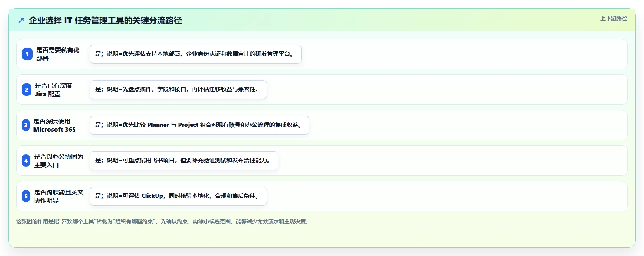The width and height of the screenshot is (644, 256).
Task: Click the step 2 number badge
Action: (x=26, y=90)
